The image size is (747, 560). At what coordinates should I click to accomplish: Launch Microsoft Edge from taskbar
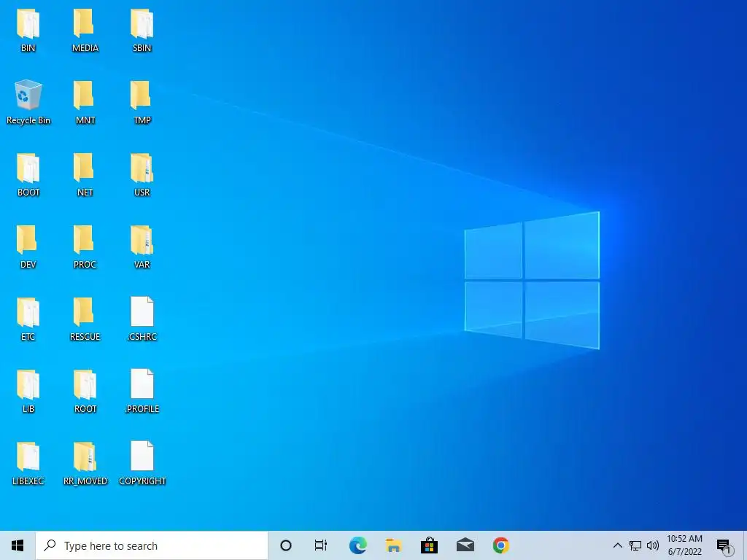(357, 545)
